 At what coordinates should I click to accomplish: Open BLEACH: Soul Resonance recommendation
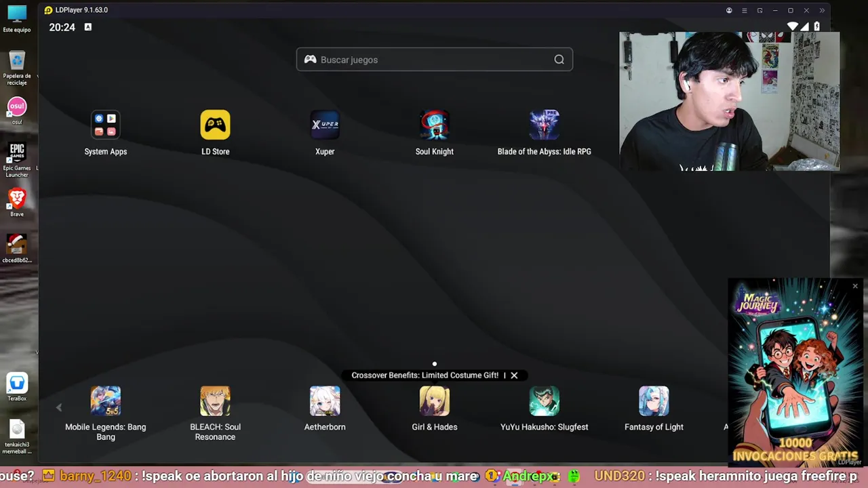215,401
